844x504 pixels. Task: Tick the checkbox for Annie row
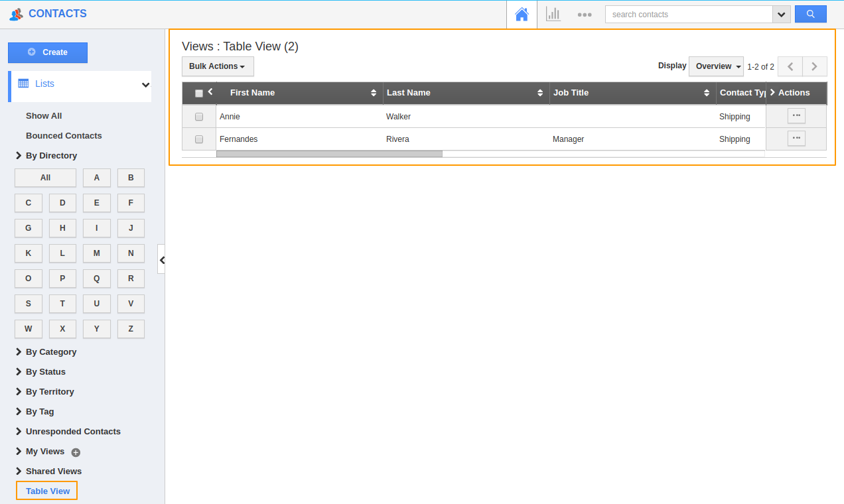pos(199,117)
